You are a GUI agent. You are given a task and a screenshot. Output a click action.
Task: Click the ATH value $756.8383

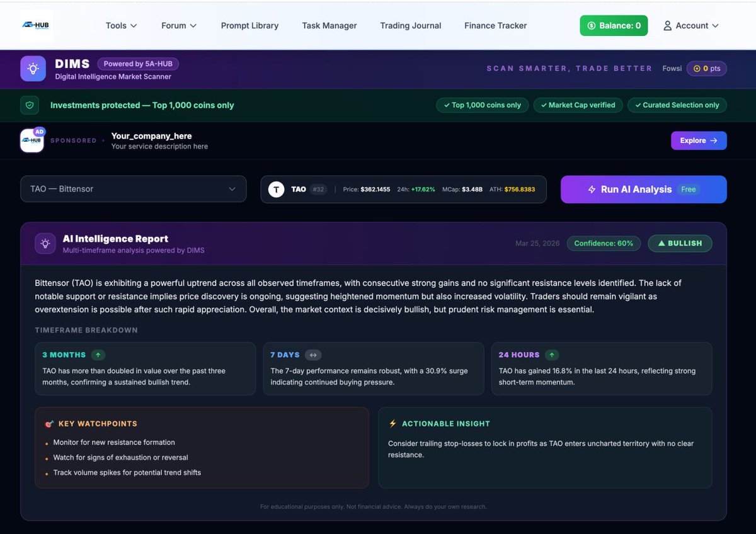click(x=520, y=190)
